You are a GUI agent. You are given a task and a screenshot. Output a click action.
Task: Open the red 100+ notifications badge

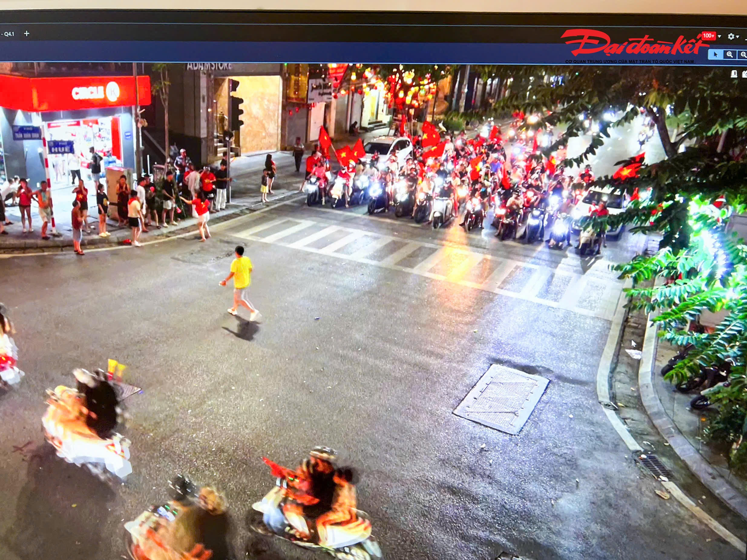pyautogui.click(x=708, y=36)
